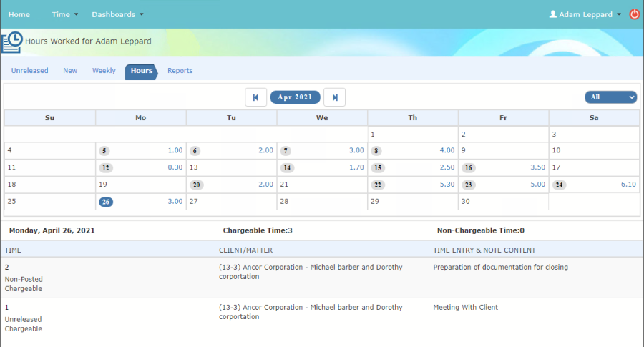The width and height of the screenshot is (644, 347).
Task: Go to Home in the navigation bar
Action: pos(19,14)
